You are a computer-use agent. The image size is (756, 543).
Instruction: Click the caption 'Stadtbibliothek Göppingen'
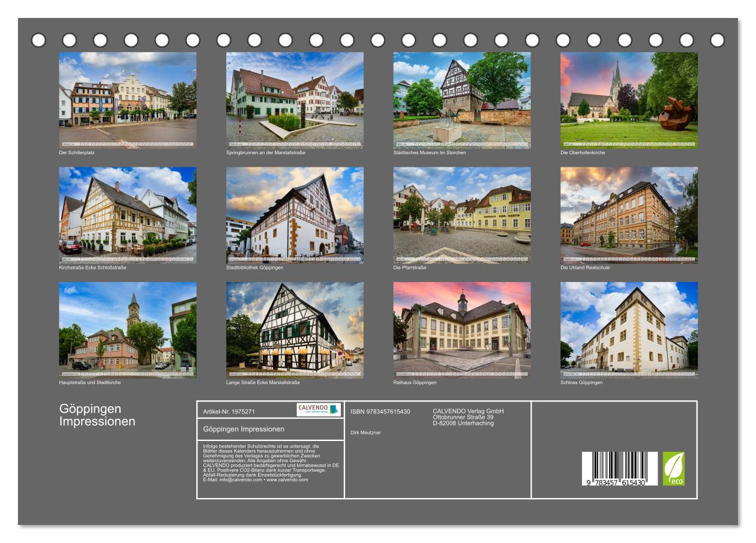(254, 268)
